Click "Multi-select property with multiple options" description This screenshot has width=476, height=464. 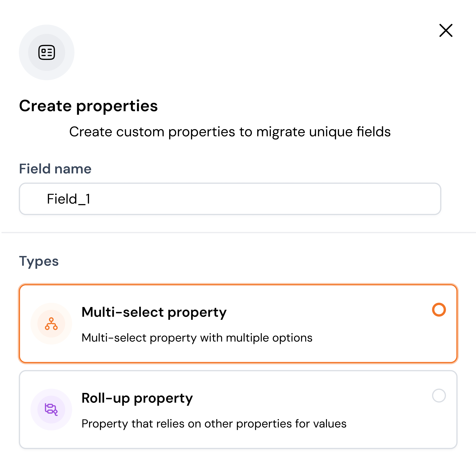pyautogui.click(x=197, y=338)
